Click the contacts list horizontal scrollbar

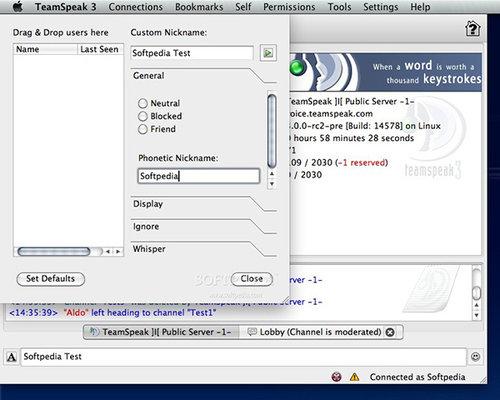(54, 252)
